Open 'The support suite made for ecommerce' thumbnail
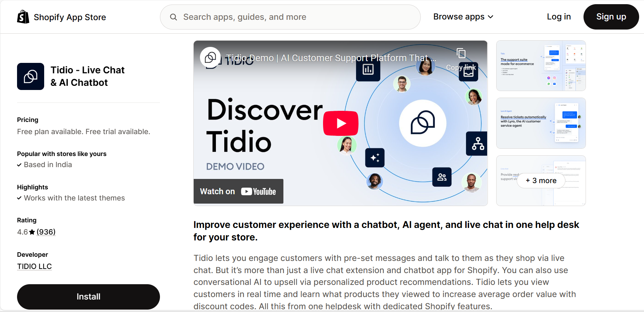The height and width of the screenshot is (312, 644). point(541,66)
